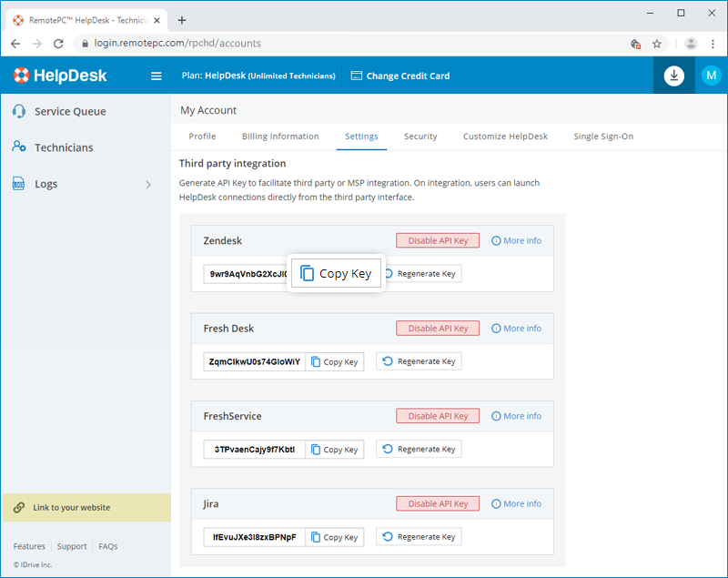This screenshot has width=728, height=578.
Task: Bookmark this page with the star icon
Action: click(x=656, y=43)
